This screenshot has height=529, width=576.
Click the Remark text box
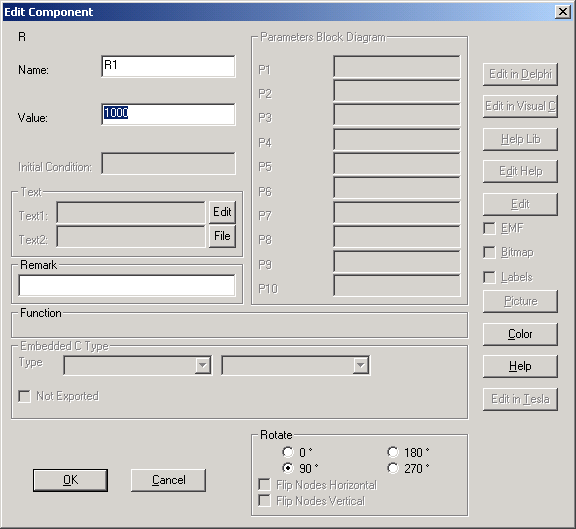[127, 285]
